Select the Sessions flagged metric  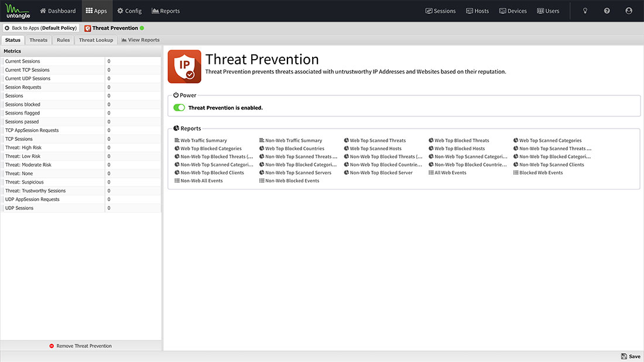(81, 113)
